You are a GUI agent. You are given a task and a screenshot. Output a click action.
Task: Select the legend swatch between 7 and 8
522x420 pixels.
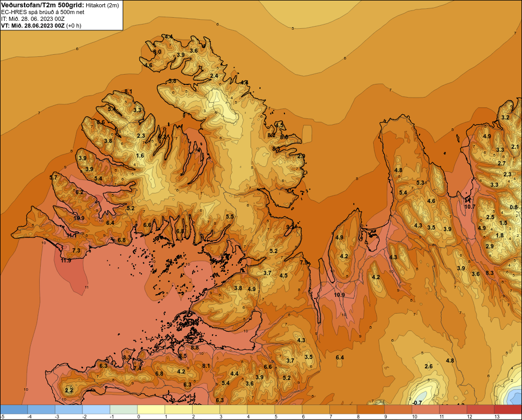pyautogui.click(x=343, y=409)
